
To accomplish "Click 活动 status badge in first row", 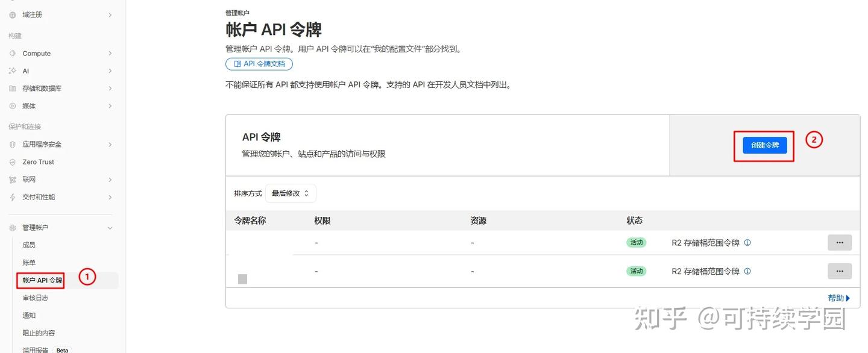I will (637, 243).
